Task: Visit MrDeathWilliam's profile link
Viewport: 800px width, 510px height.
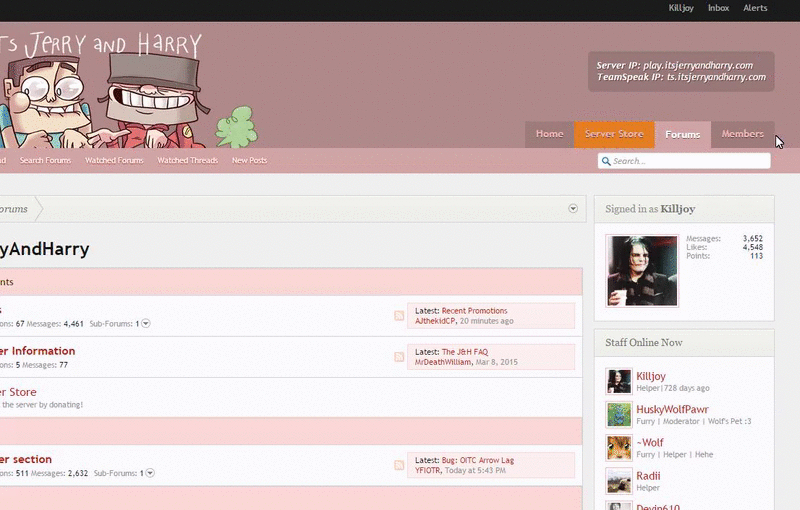Action: click(443, 362)
